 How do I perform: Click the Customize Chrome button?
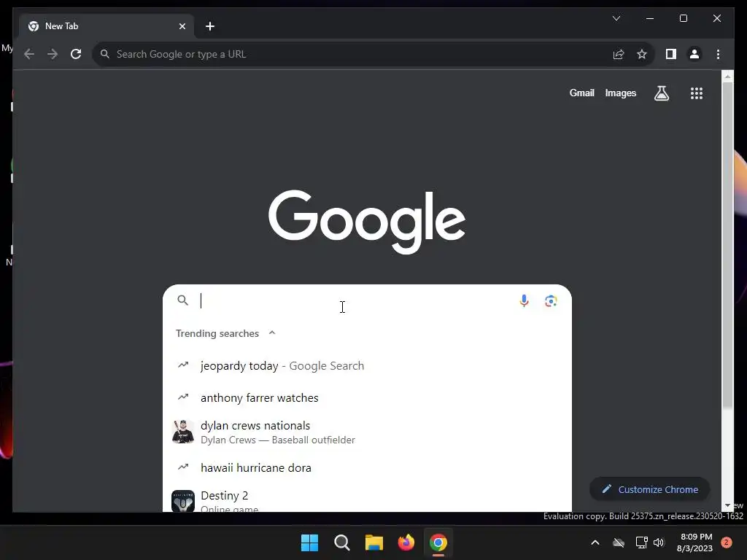[x=650, y=489]
